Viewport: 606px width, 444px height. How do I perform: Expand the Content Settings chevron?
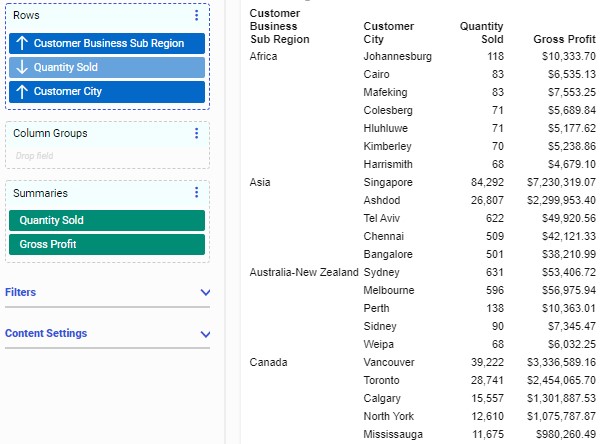pos(205,334)
